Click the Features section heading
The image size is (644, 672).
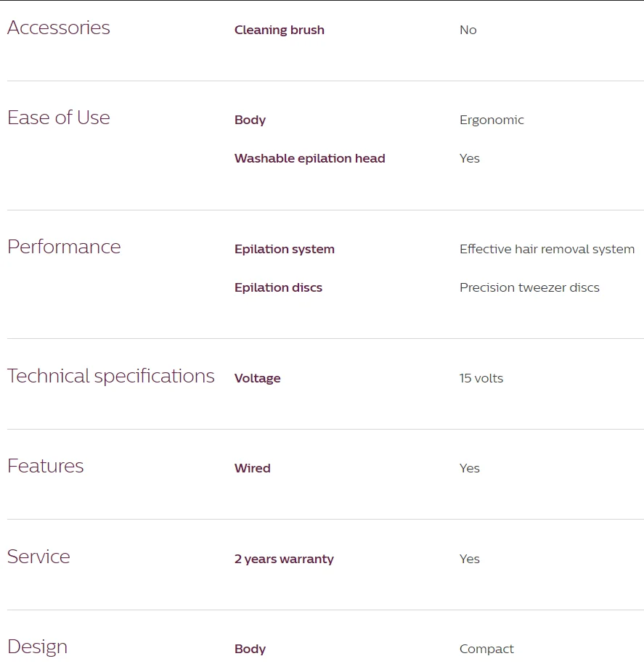[46, 467]
